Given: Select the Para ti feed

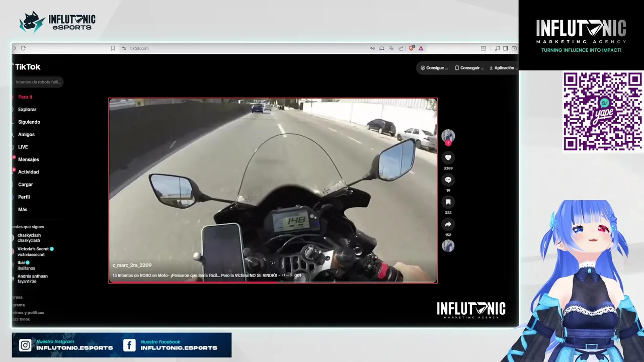Looking at the screenshot, I should 25,97.
